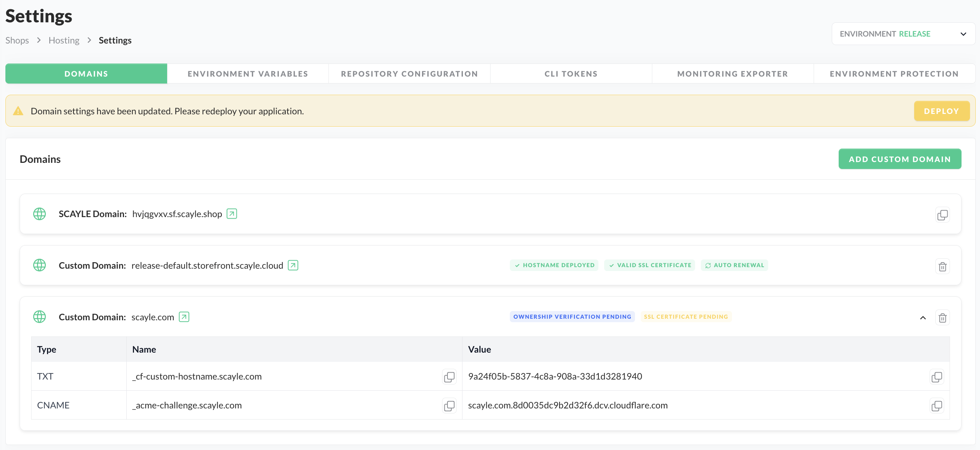This screenshot has height=450, width=980.
Task: Copy the TXT record value
Action: point(936,377)
